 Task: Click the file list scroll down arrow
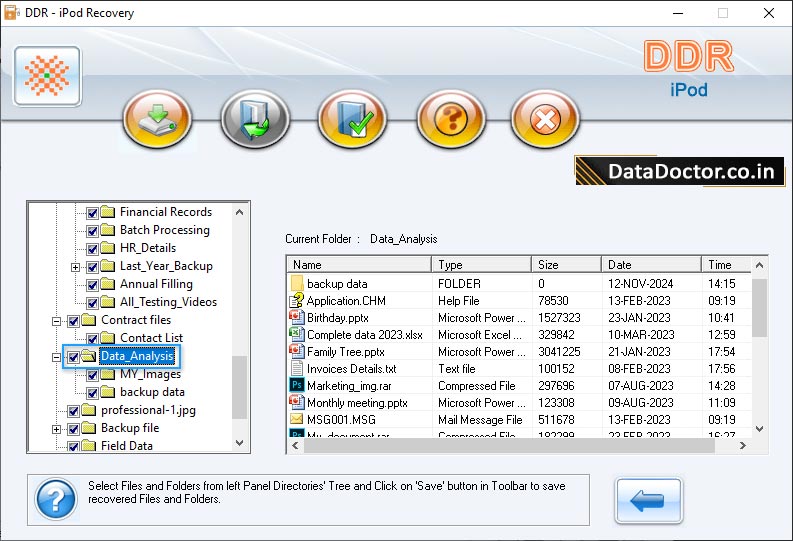(759, 429)
